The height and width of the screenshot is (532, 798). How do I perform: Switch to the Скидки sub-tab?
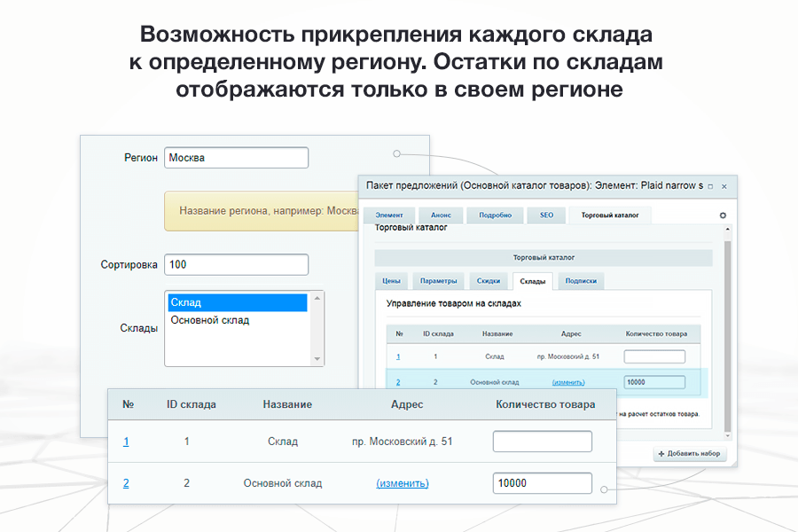[488, 281]
